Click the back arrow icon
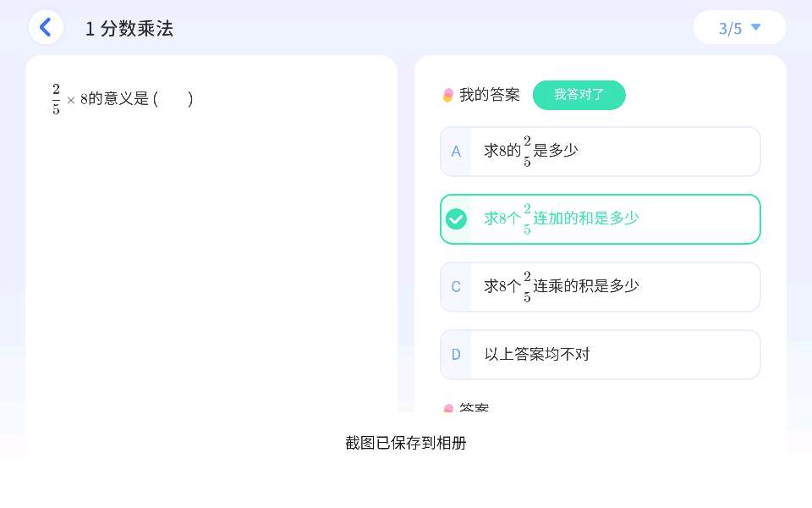This screenshot has height=508, width=812. pos(46,27)
